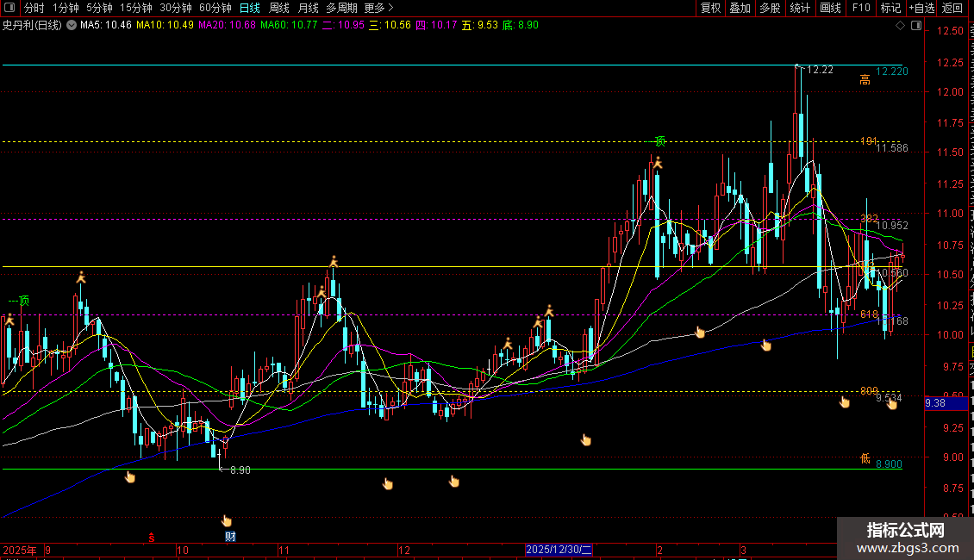Select the 日线 daily period

click(250, 8)
